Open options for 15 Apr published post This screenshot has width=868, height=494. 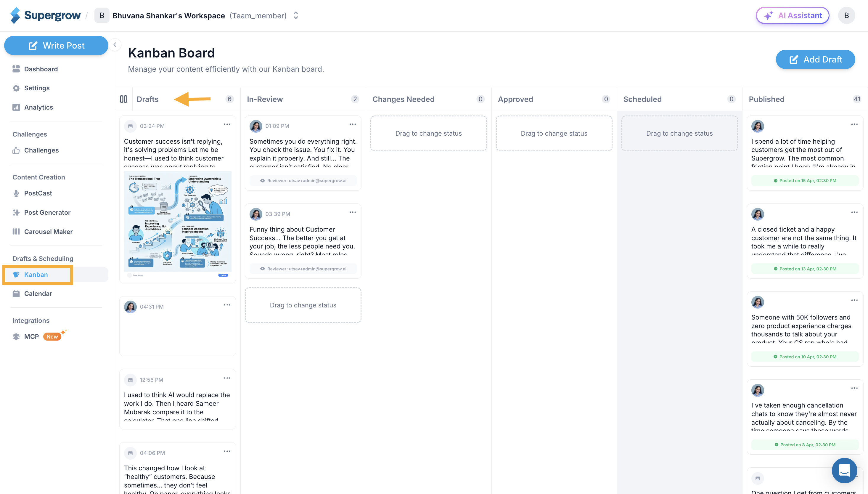pyautogui.click(x=854, y=124)
